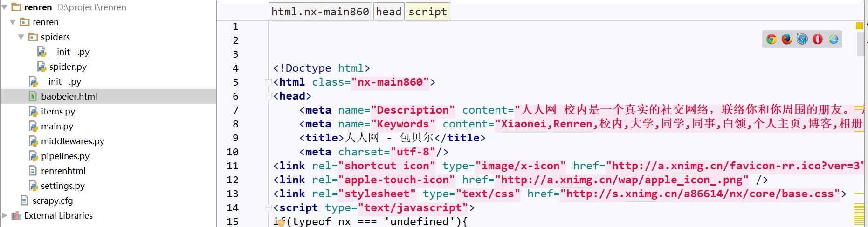
Task: Click the middlewares.py file icon
Action: point(33,141)
